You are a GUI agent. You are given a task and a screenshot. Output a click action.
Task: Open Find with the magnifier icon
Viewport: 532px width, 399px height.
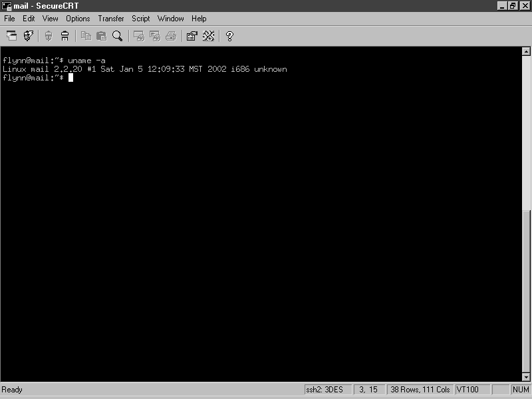tap(117, 36)
